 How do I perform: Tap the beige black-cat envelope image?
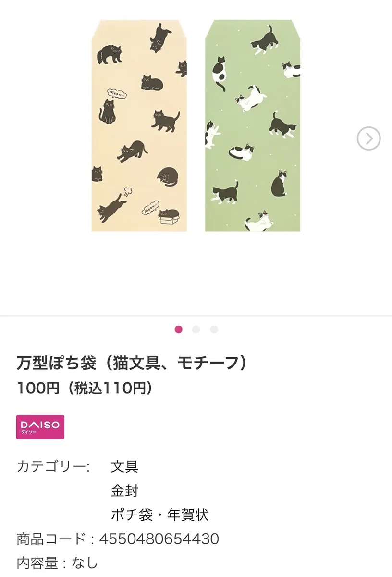[x=139, y=126]
